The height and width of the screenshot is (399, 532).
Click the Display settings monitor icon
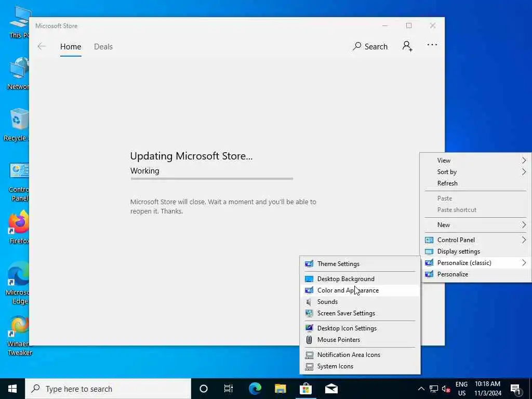coord(429,251)
